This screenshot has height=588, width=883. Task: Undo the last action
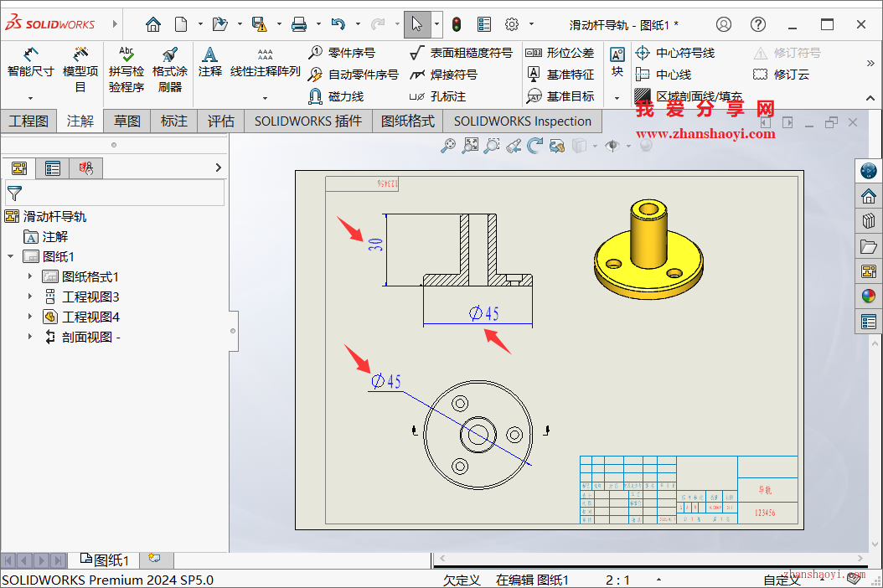(x=338, y=24)
